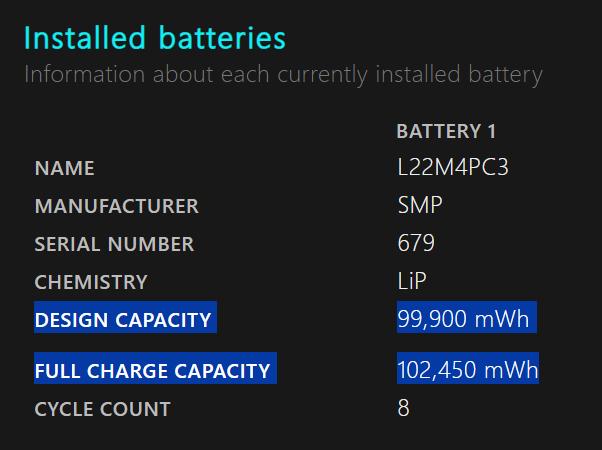Select the manufacturer value SMP
Screen dimensions: 602x450
(x=420, y=206)
